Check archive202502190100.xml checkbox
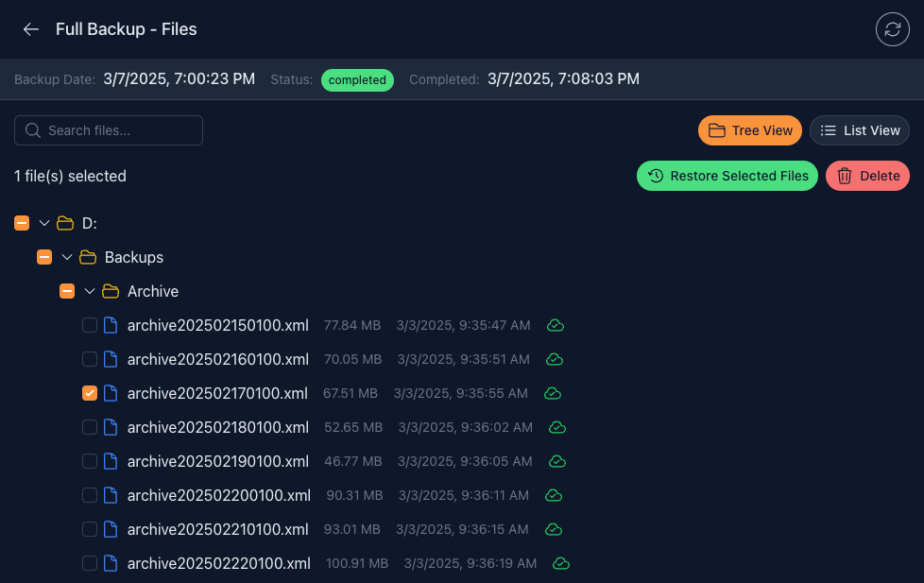Screen dimensions: 924x583 click(90, 461)
